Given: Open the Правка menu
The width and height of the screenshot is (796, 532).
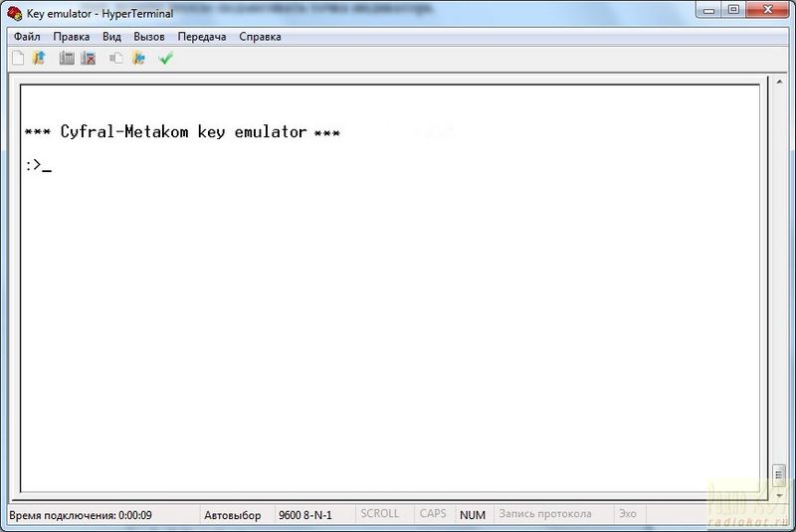Looking at the screenshot, I should (x=72, y=37).
